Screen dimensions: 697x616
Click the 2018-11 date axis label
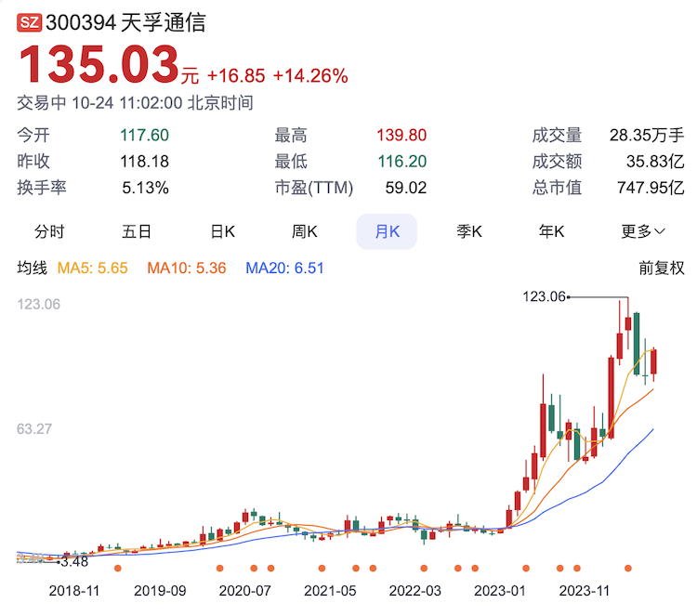(x=74, y=591)
